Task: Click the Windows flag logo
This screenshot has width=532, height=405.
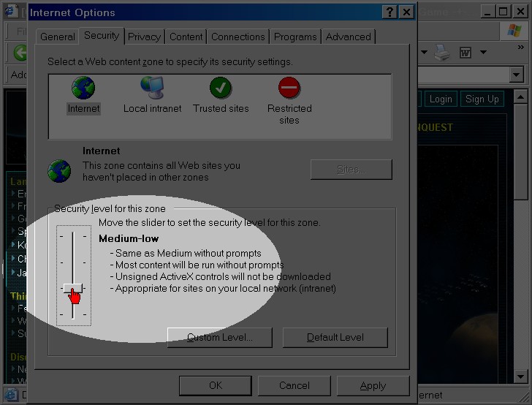Action: [514, 31]
